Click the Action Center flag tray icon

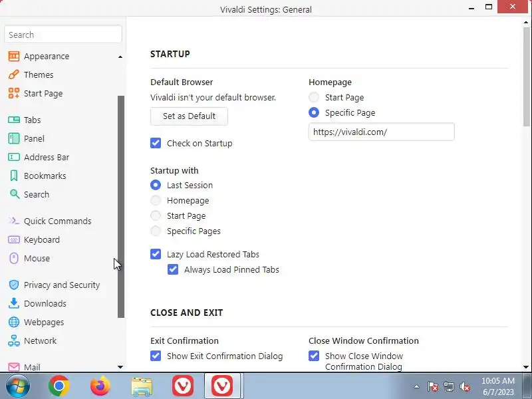(x=432, y=386)
